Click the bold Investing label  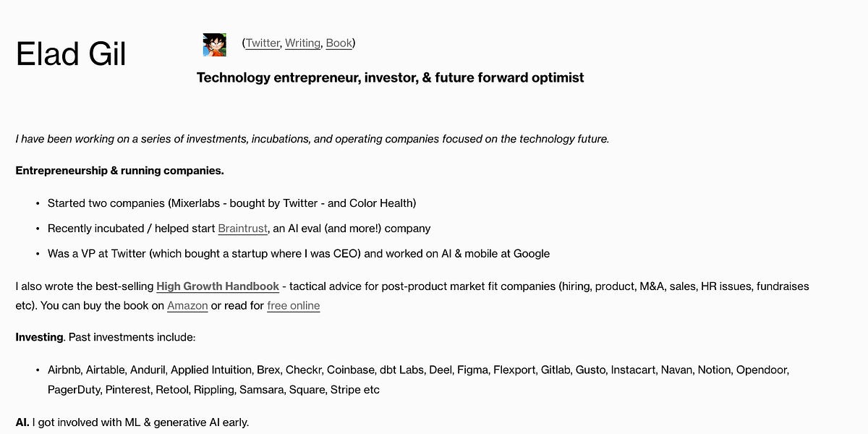pyautogui.click(x=39, y=338)
